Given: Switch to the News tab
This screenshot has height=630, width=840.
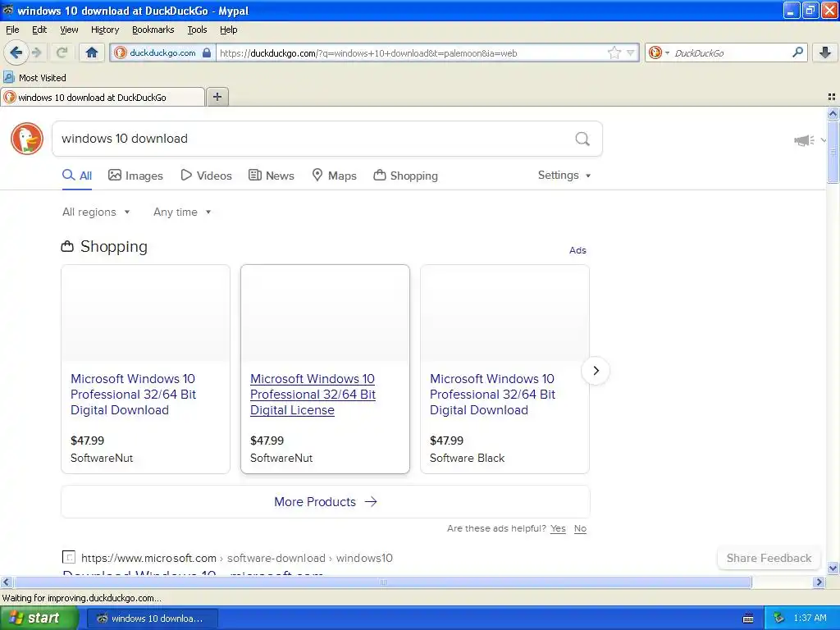Looking at the screenshot, I should 271,176.
